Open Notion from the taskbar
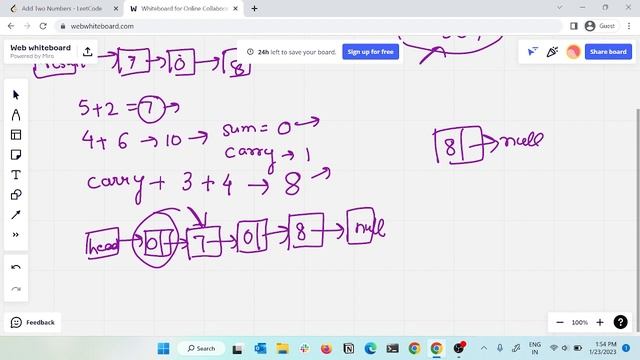This screenshot has width=640, height=360. coord(349,348)
